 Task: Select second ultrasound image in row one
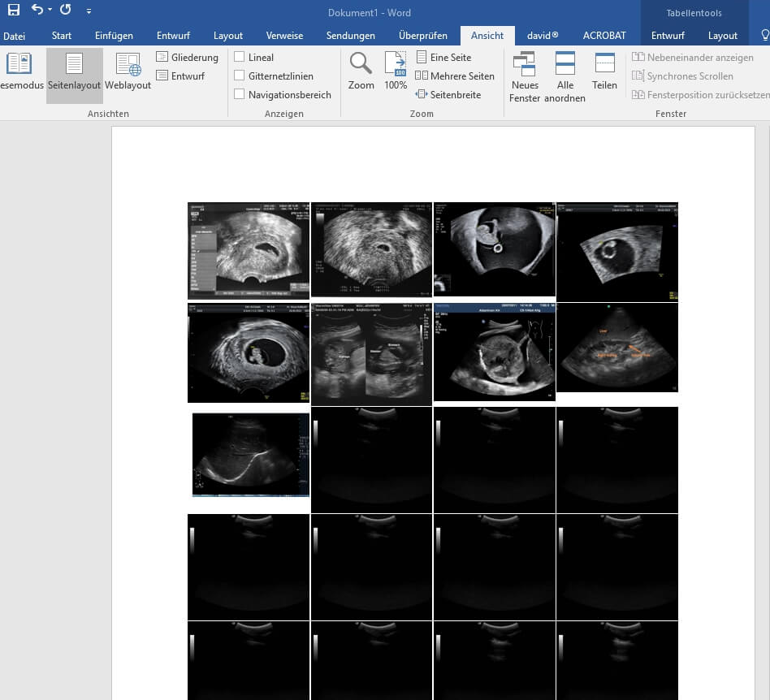click(371, 249)
